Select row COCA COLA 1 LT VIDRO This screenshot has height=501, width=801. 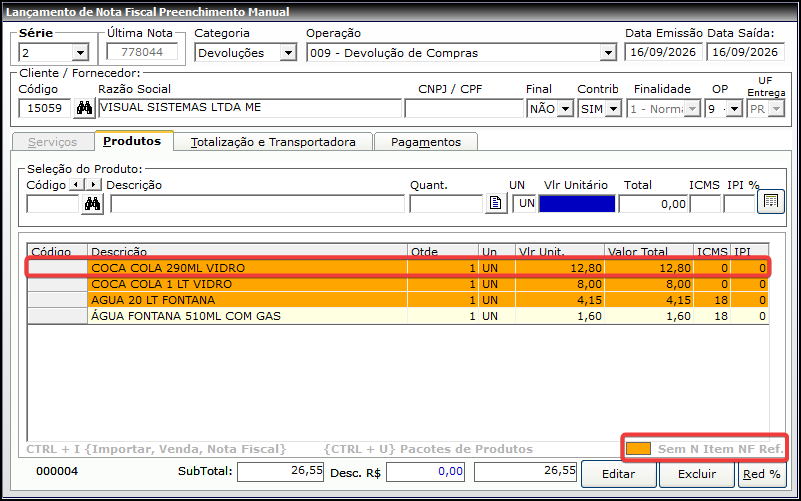point(398,284)
